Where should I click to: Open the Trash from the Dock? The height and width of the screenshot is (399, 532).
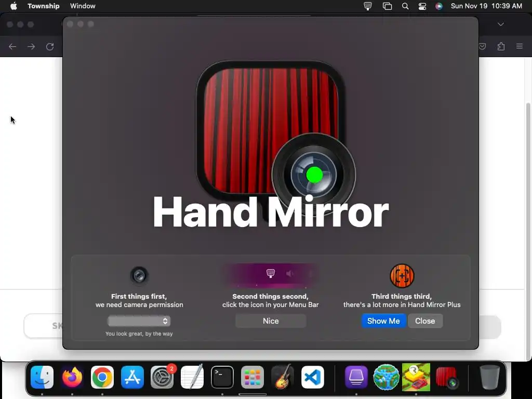[489, 377]
